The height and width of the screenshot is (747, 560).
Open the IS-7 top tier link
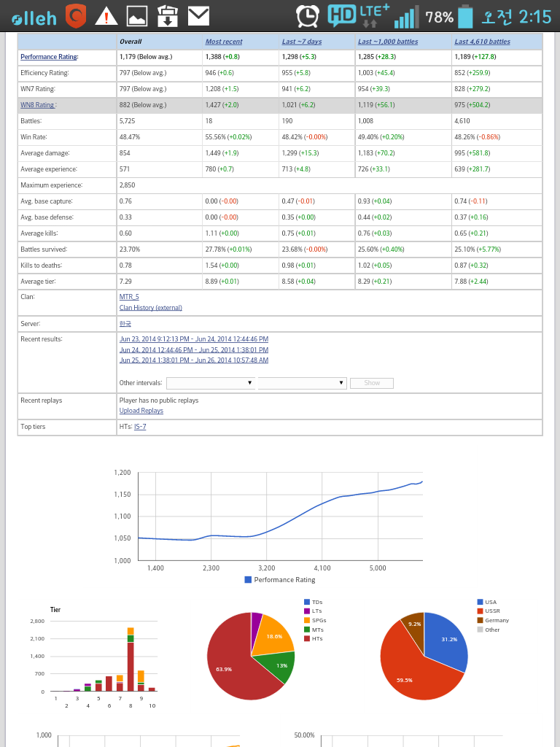[140, 427]
